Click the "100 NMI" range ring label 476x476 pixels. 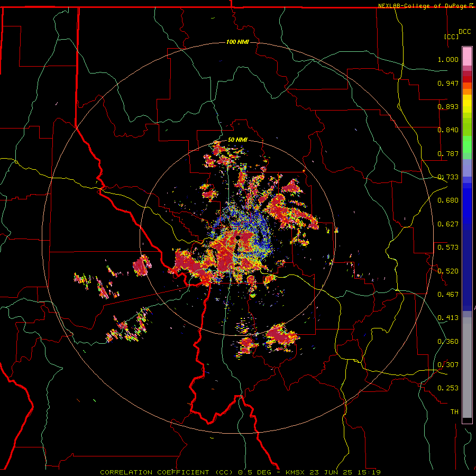[237, 42]
